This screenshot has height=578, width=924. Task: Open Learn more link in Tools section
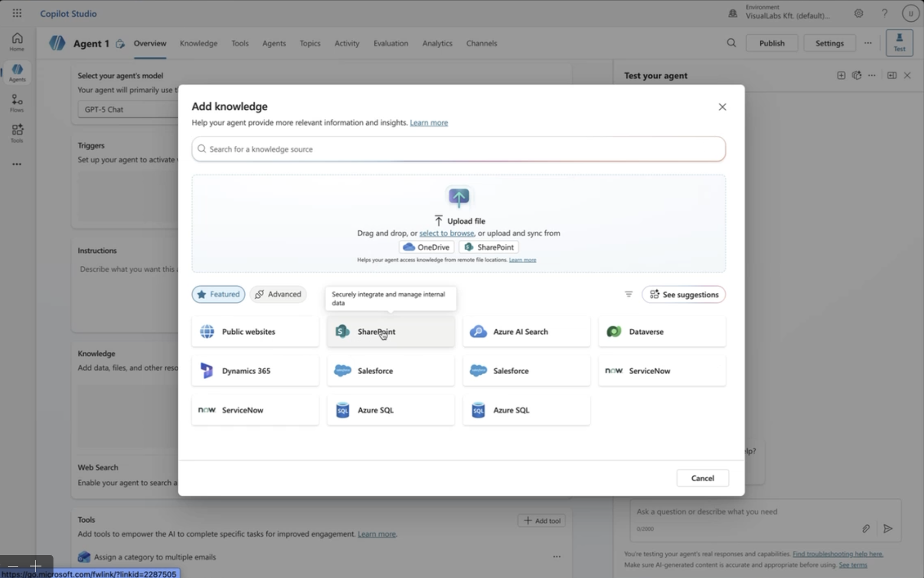[x=376, y=534]
